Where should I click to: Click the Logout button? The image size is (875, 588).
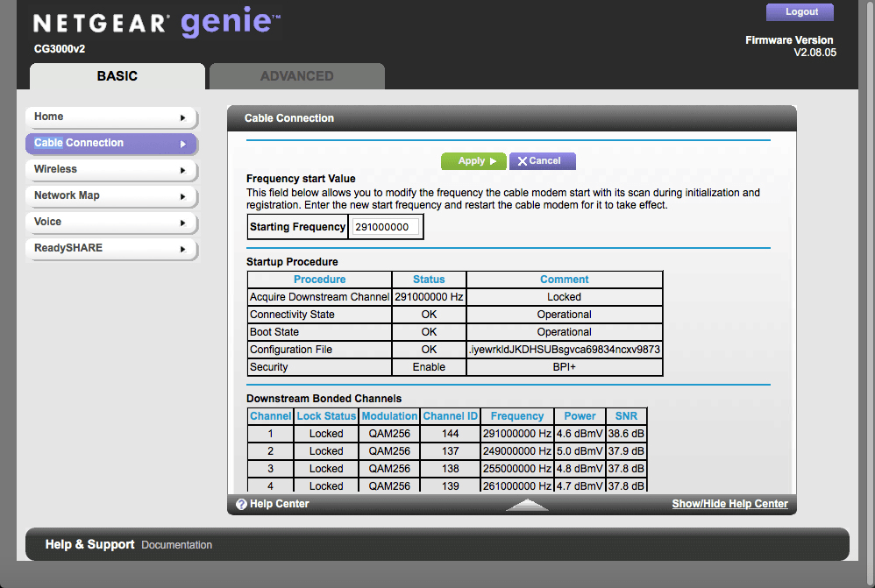pyautogui.click(x=800, y=11)
